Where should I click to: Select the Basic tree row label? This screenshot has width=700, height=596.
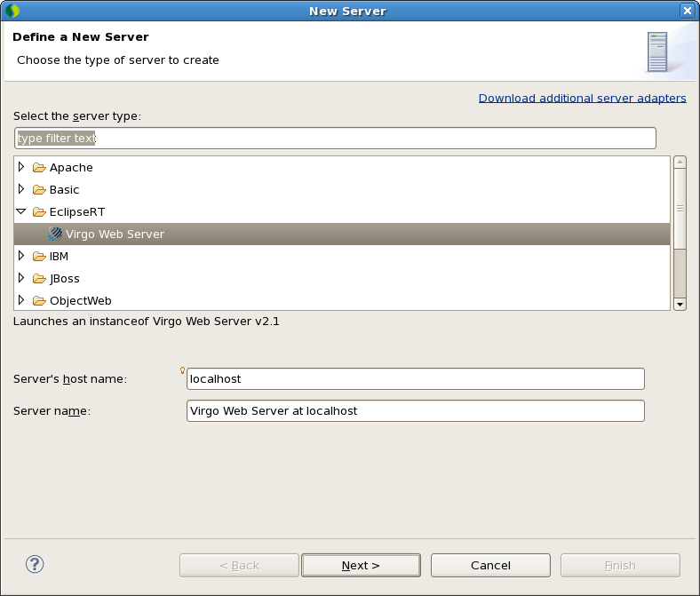click(64, 190)
